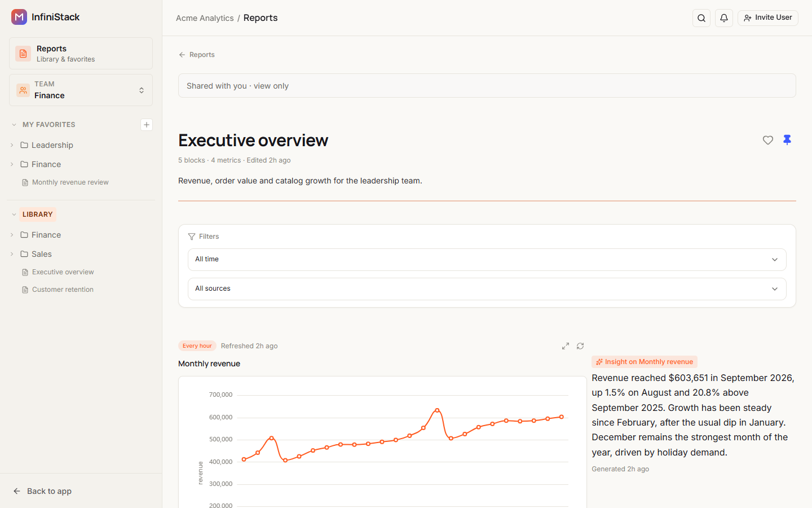Click the Sales folder icon in Library

[24, 254]
